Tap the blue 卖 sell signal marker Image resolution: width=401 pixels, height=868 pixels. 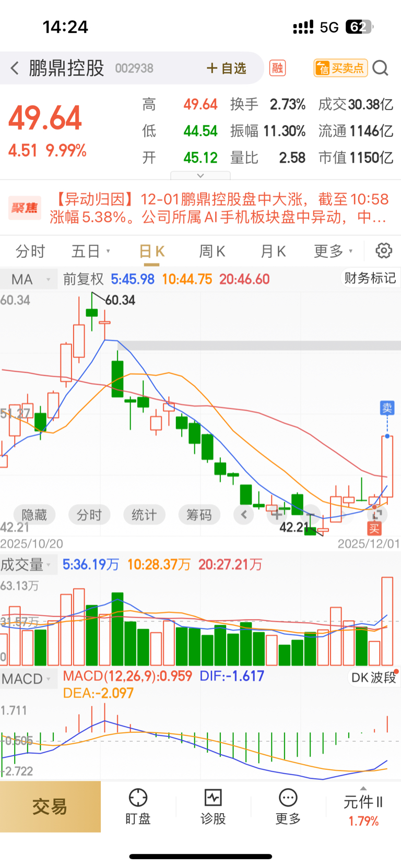click(x=387, y=408)
